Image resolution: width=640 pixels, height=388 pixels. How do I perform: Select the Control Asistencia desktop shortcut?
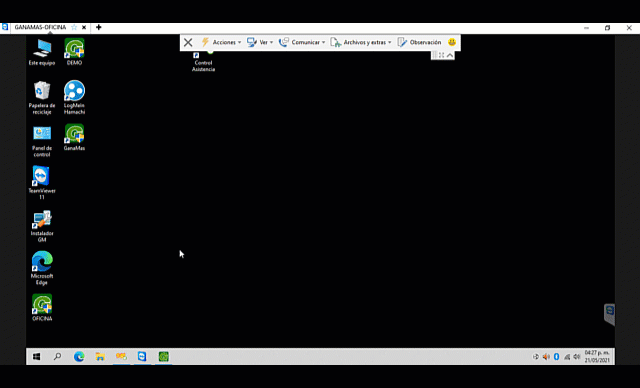(203, 62)
